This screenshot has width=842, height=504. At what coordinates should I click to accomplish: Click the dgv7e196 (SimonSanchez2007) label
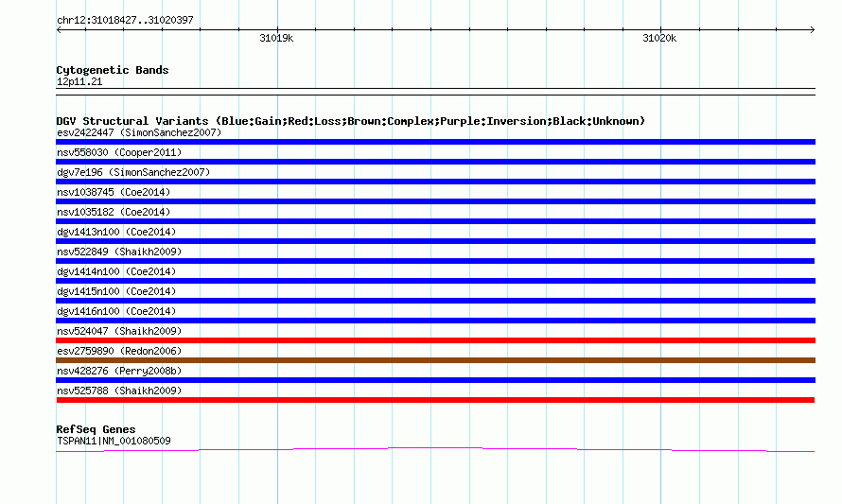133,172
